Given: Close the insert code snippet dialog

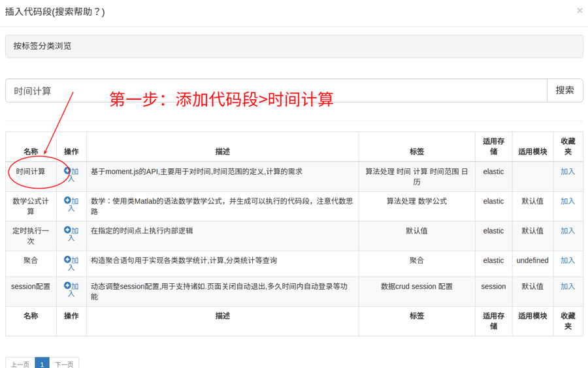Looking at the screenshot, I should (x=579, y=11).
